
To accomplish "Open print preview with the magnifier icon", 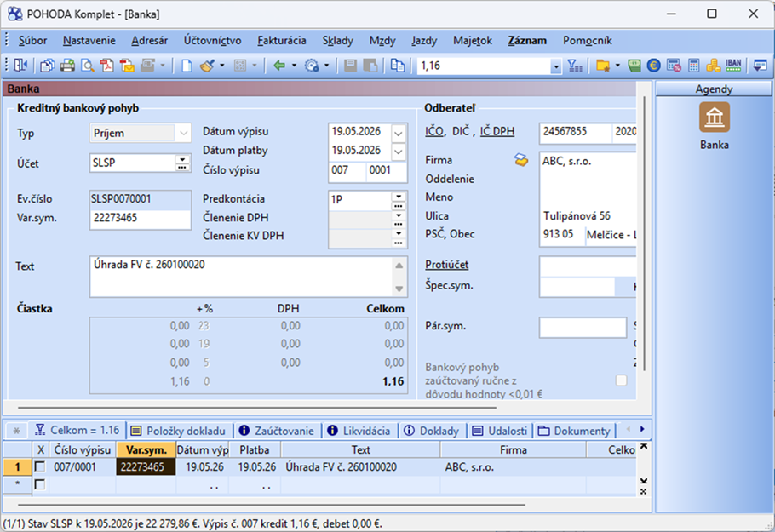I will pos(88,66).
